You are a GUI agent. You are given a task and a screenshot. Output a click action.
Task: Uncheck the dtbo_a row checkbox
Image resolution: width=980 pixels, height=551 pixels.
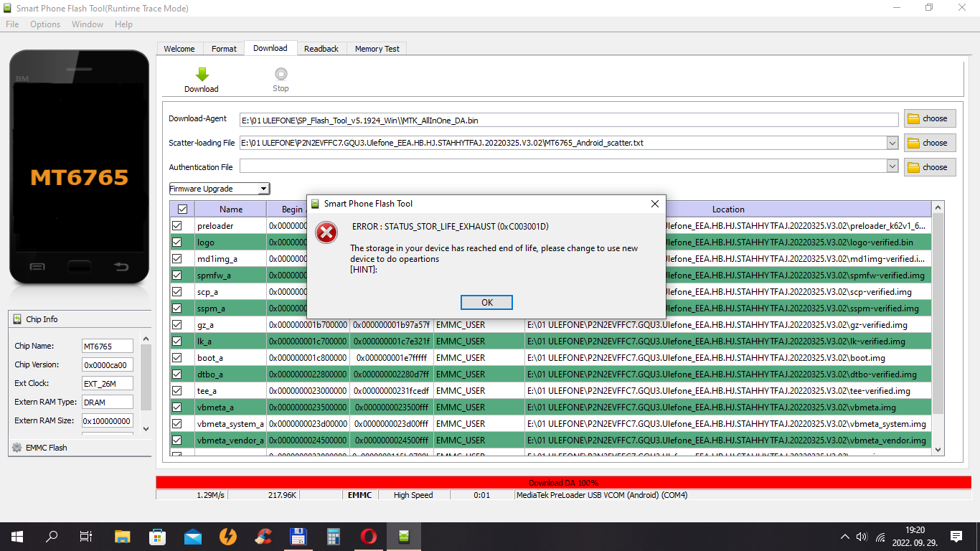176,374
